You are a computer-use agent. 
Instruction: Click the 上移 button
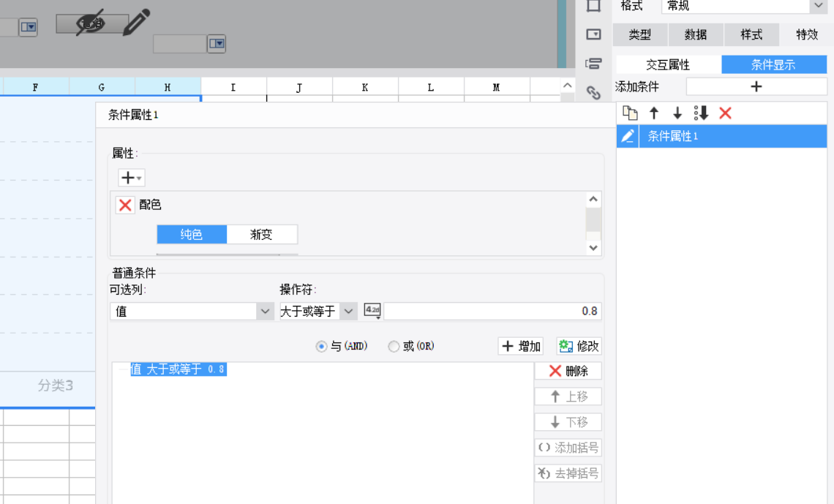click(568, 396)
